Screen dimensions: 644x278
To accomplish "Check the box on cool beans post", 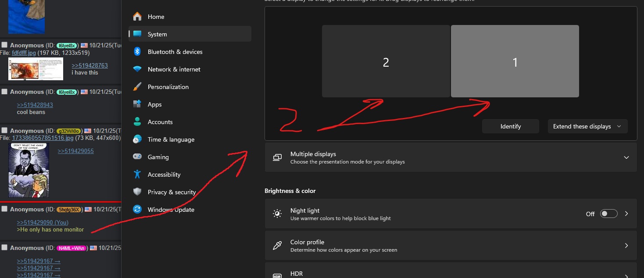I will [x=4, y=91].
